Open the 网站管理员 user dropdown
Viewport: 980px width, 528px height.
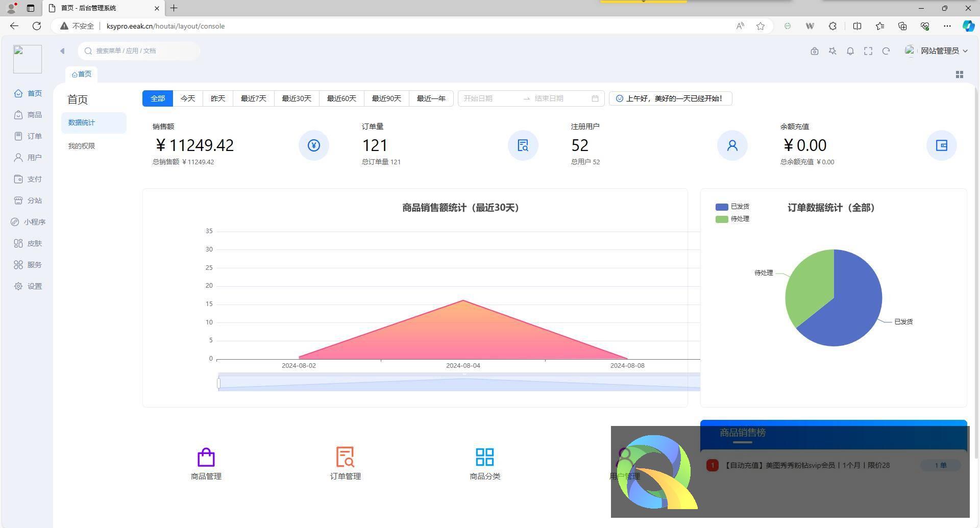pyautogui.click(x=937, y=51)
